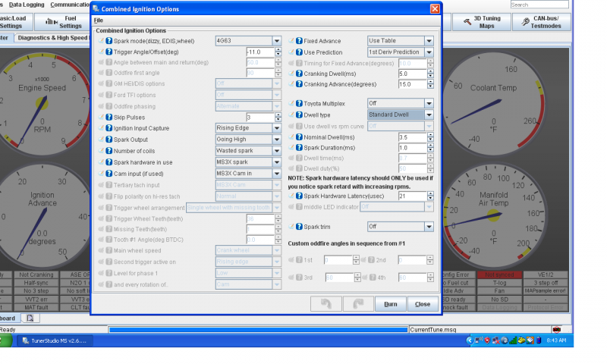
Task: Increase the Skip Pulses spinner value
Action: point(278,115)
